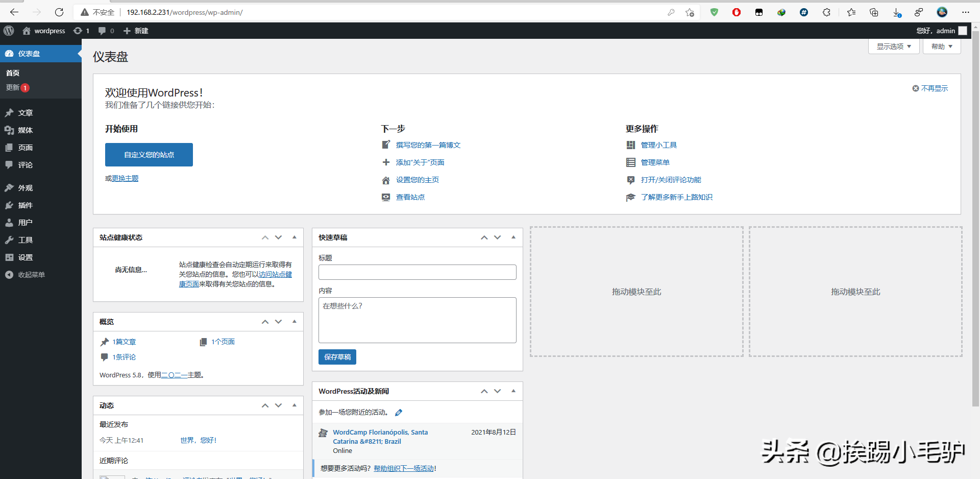The image size is (980, 479).
Task: Open 页面 in sidebar menu
Action: point(41,148)
